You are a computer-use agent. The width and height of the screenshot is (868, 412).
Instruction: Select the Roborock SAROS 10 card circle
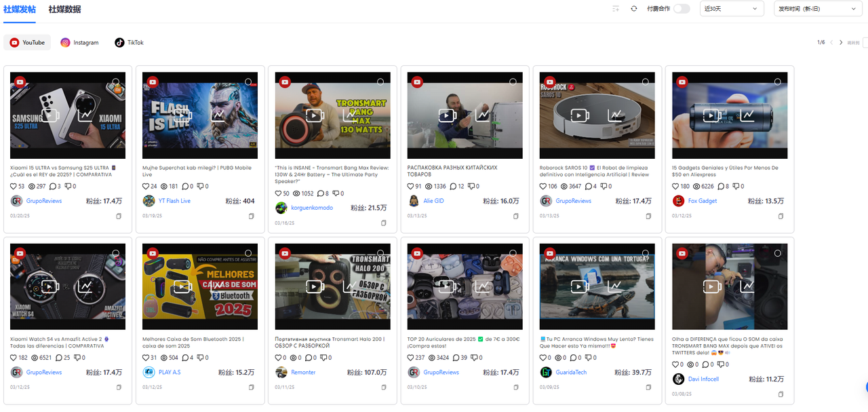(x=645, y=81)
